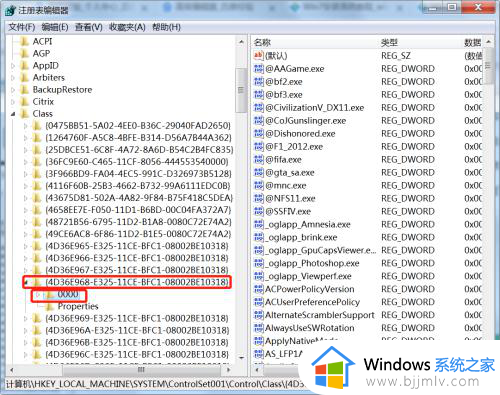
Task: Click the Arbiters folder icon
Action: pyautogui.click(x=24, y=77)
